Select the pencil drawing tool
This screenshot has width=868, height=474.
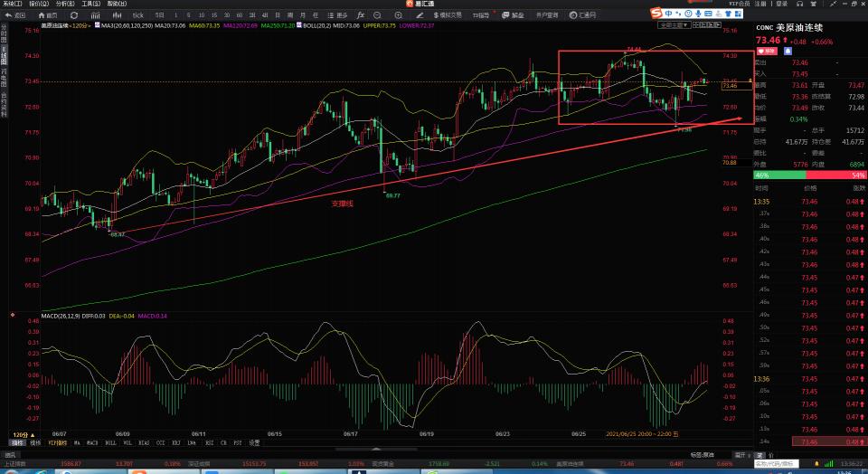point(419,15)
